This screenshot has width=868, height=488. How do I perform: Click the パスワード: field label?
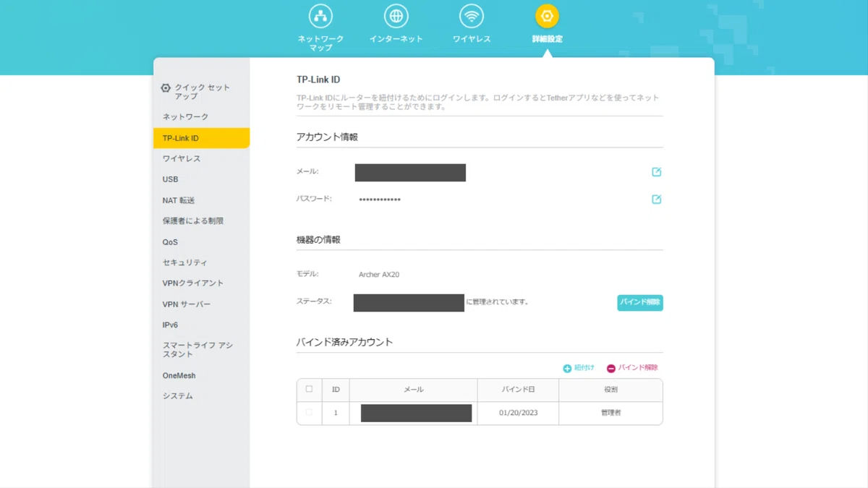314,199
